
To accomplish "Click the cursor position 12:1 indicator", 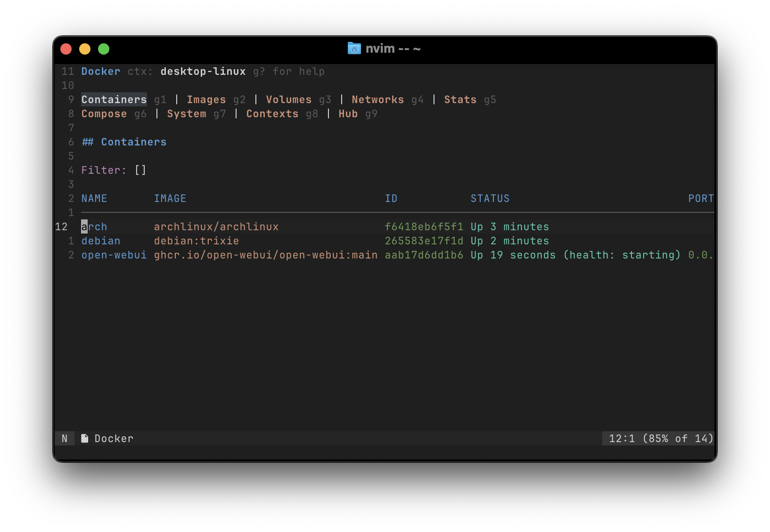I will (622, 438).
